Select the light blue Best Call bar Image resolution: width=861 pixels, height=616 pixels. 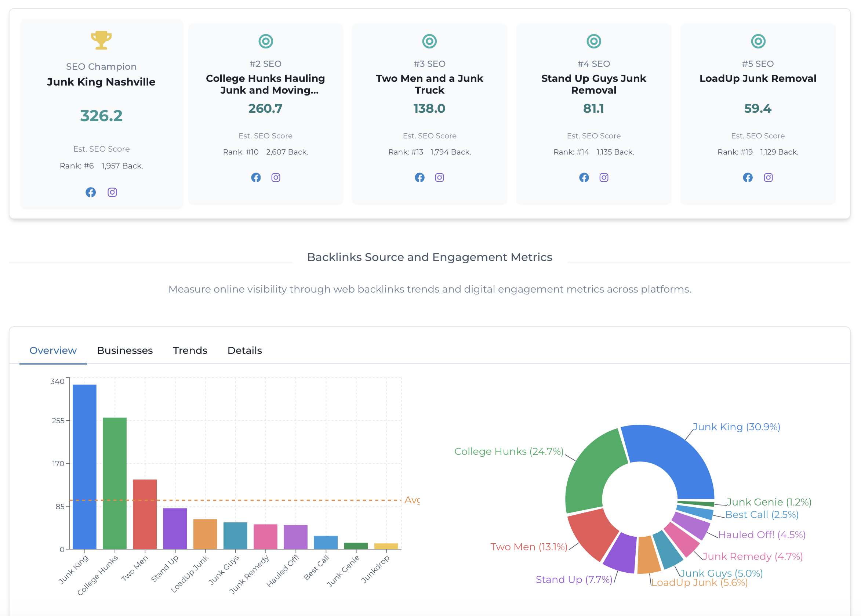coord(326,543)
